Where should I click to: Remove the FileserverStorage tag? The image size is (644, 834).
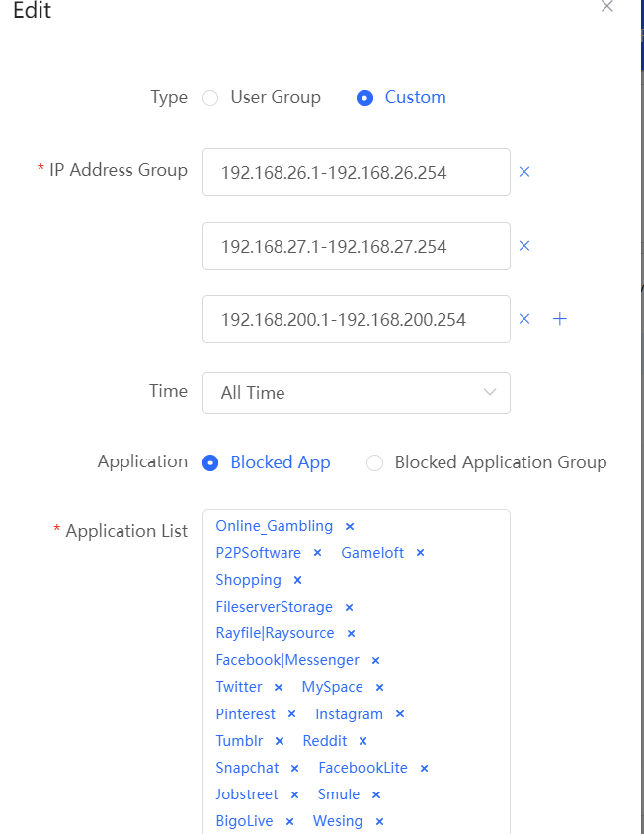(x=349, y=607)
